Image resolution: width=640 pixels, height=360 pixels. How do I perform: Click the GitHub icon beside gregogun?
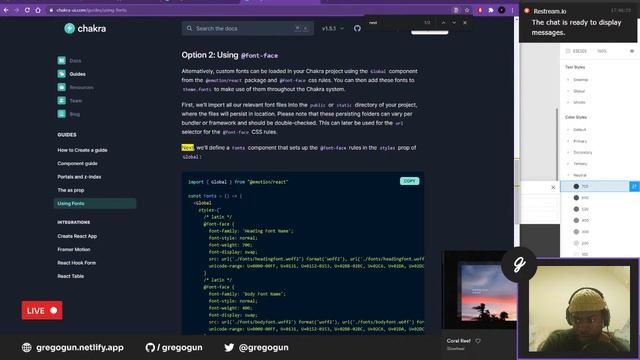tap(150, 347)
